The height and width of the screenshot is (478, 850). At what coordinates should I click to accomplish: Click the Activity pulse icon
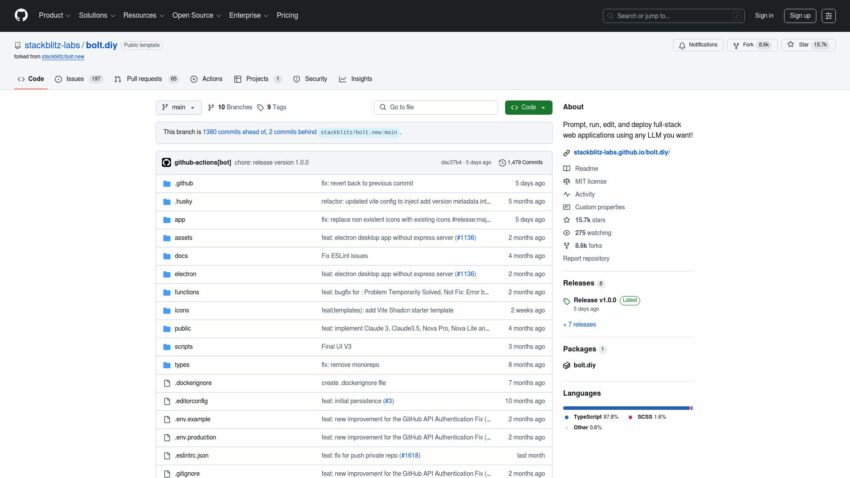566,194
